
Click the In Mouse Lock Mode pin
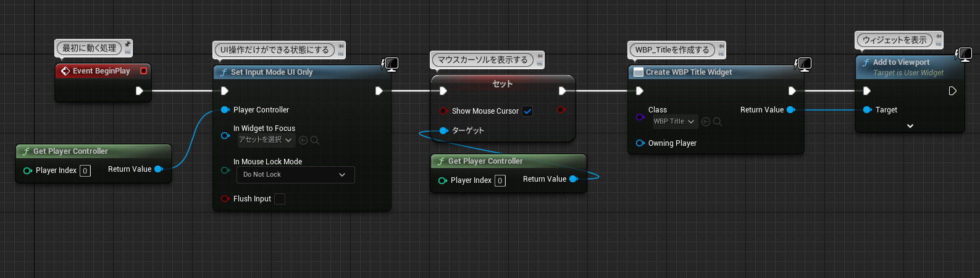(225, 170)
